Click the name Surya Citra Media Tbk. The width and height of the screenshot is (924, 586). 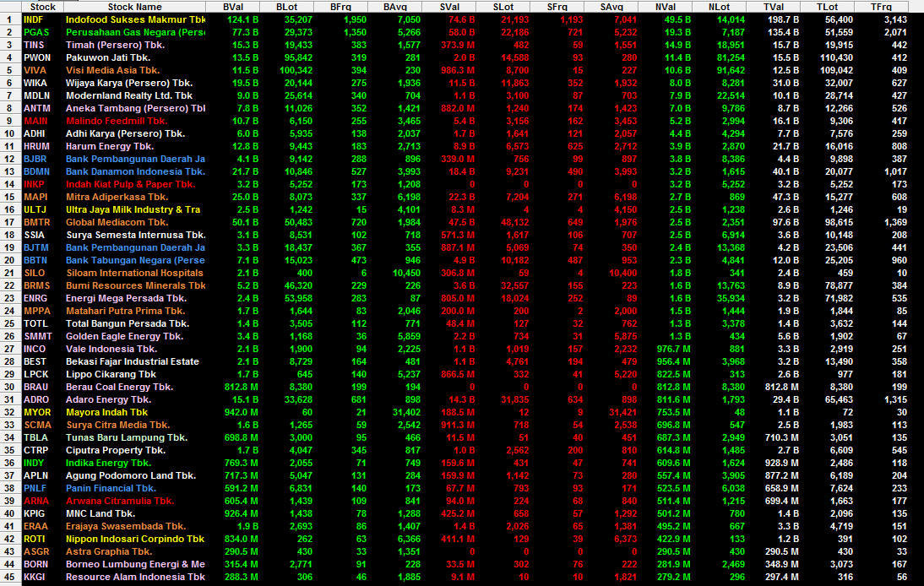click(118, 425)
